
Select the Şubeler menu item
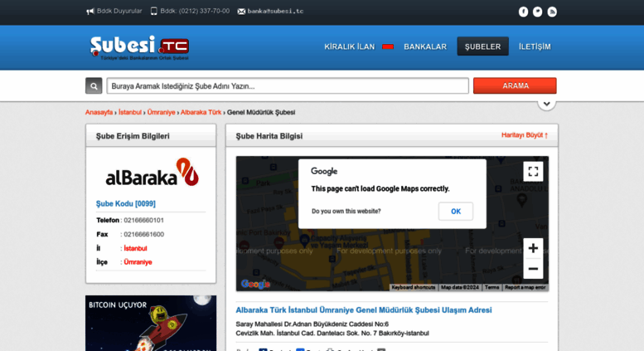tap(482, 46)
